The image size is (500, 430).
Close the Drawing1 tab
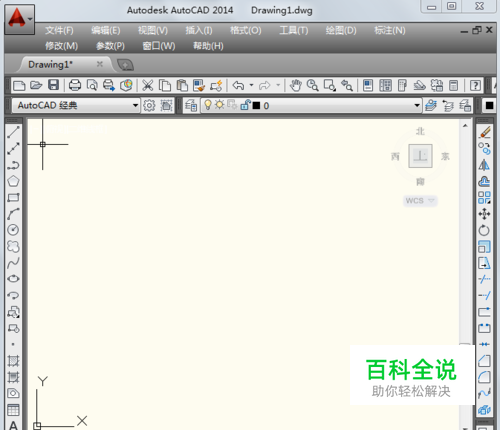(99, 64)
